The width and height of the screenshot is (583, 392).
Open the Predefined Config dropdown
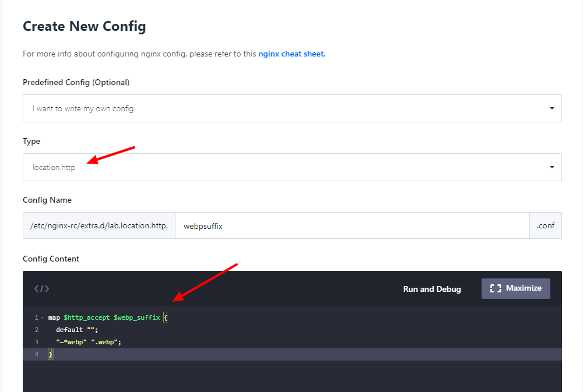[x=292, y=108]
